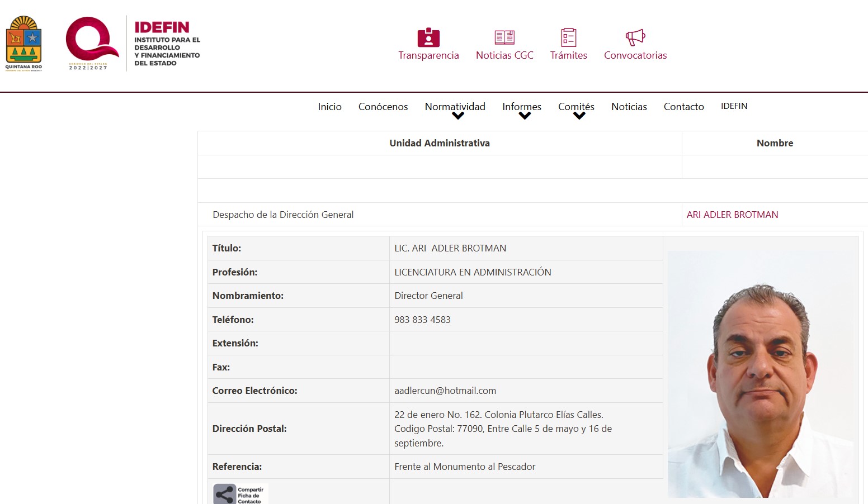Open the Comités dropdown chevron
The height and width of the screenshot is (504, 868).
click(579, 116)
